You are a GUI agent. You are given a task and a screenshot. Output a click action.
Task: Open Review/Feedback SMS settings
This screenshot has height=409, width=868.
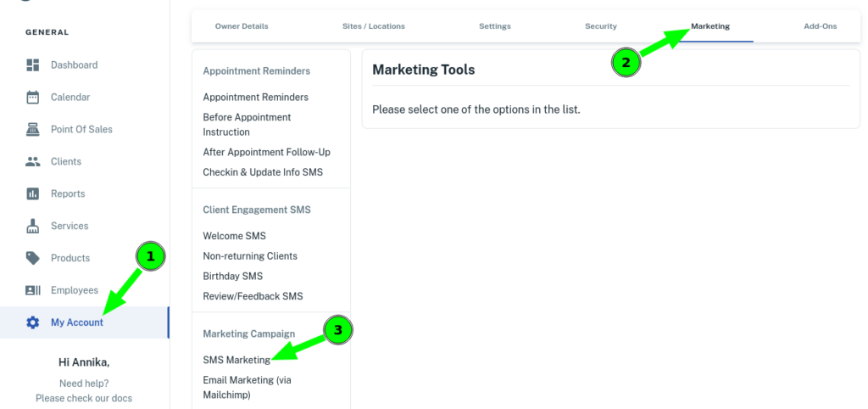coord(252,297)
